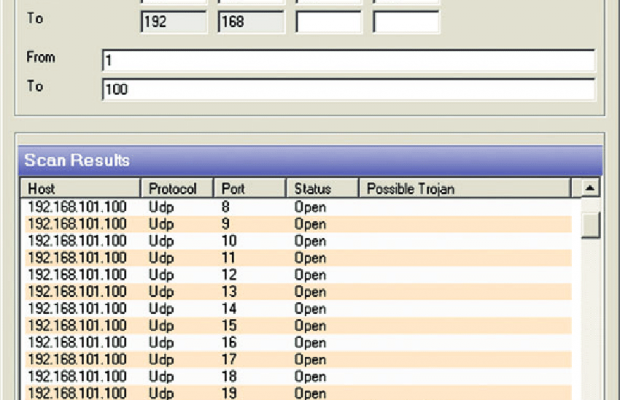Image resolution: width=620 pixels, height=400 pixels.
Task: Click the To address field containing 168
Action: coord(250,22)
